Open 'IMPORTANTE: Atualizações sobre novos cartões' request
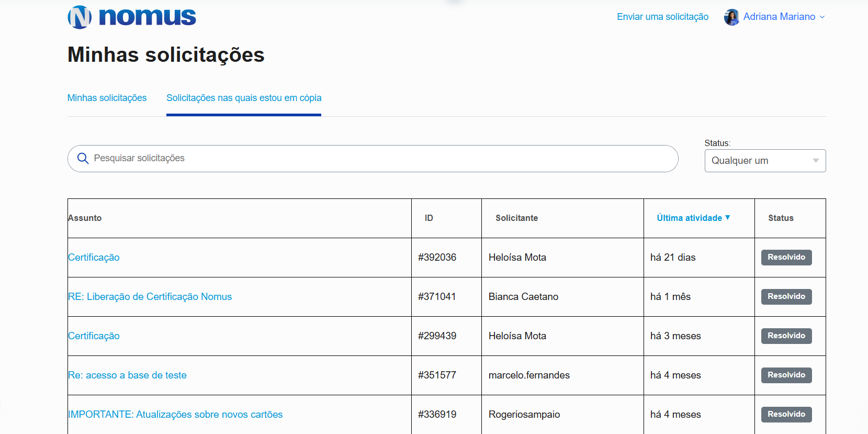Viewport: 868px width, 434px height. tap(176, 414)
